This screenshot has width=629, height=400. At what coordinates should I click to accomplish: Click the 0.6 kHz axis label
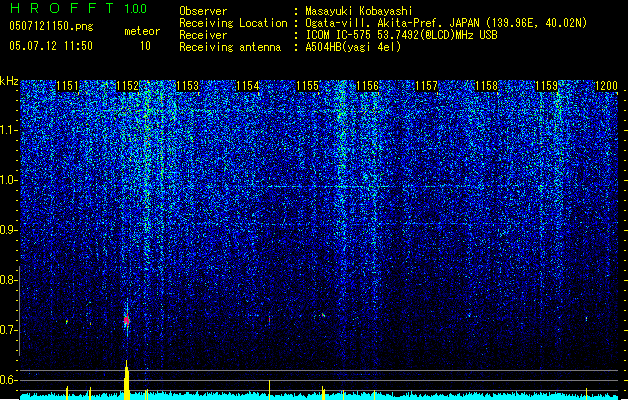pos(8,380)
